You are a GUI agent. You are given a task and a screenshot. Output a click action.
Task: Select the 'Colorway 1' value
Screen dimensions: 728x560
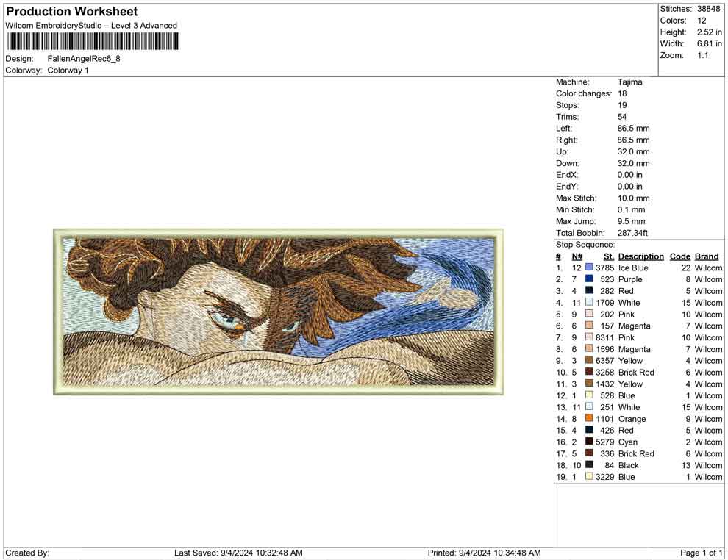(x=68, y=71)
